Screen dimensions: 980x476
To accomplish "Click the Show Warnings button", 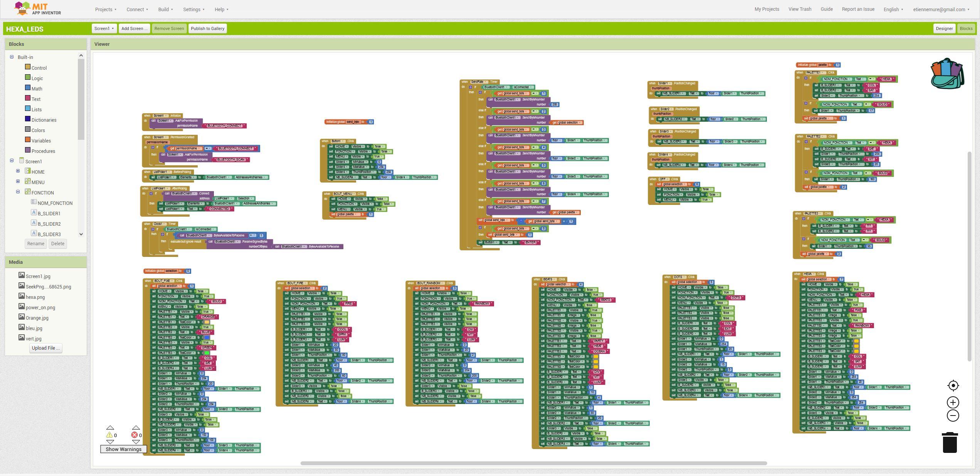I will coord(123,449).
